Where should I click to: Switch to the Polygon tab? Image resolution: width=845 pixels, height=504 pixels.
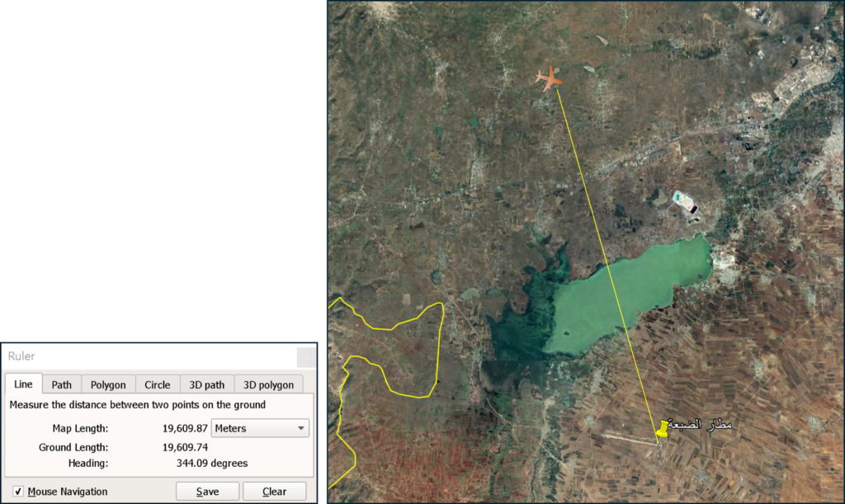pos(108,384)
